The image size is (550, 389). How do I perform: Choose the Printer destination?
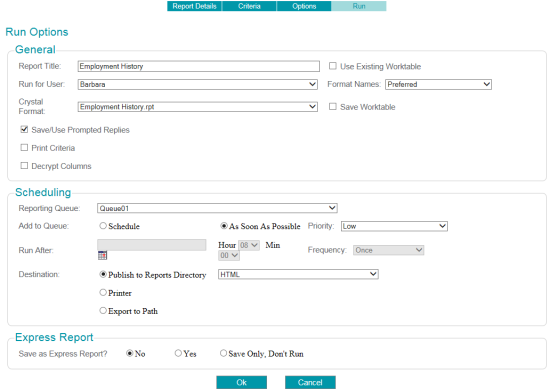tap(103, 293)
